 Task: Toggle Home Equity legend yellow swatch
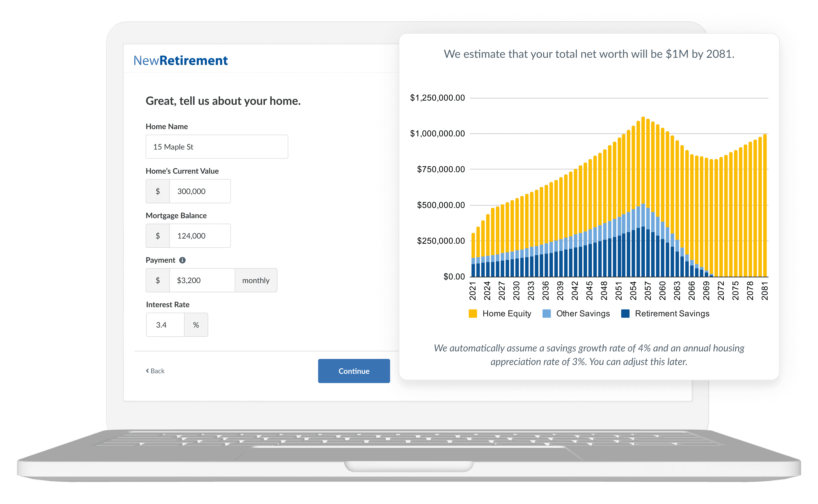point(473,314)
